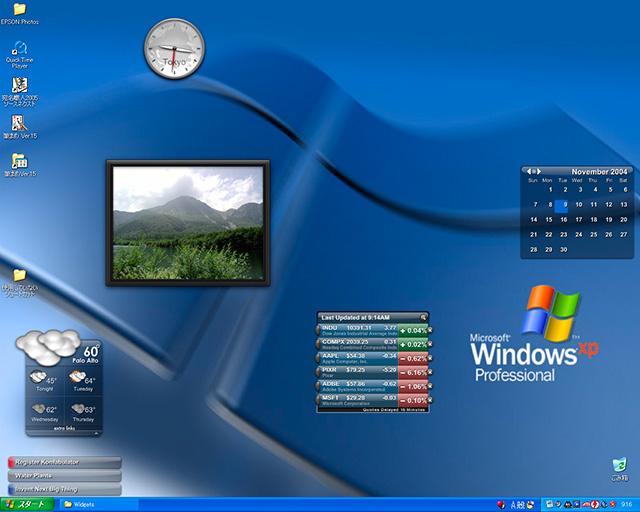640x512 pixels.
Task: Click the INDU +0.04% change box
Action: coord(413,330)
